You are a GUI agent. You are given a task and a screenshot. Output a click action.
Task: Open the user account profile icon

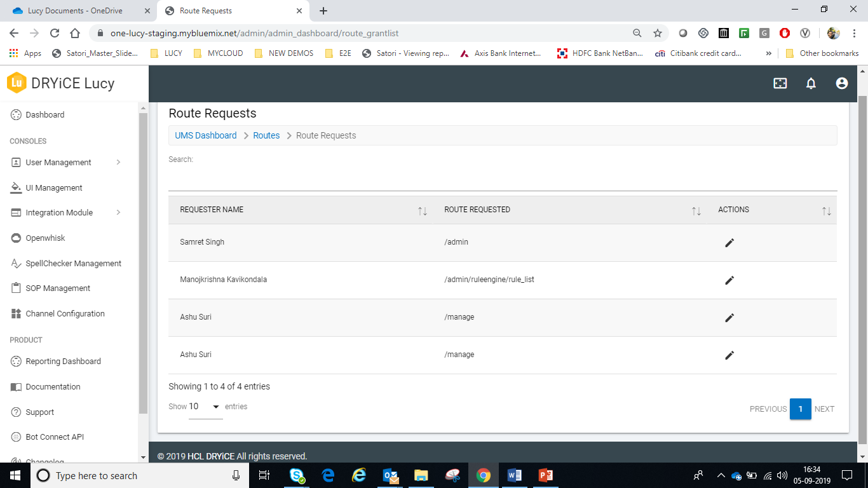842,83
